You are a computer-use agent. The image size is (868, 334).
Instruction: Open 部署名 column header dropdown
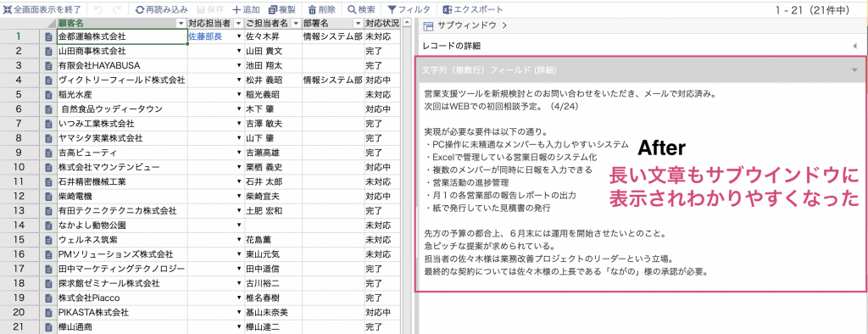[358, 23]
